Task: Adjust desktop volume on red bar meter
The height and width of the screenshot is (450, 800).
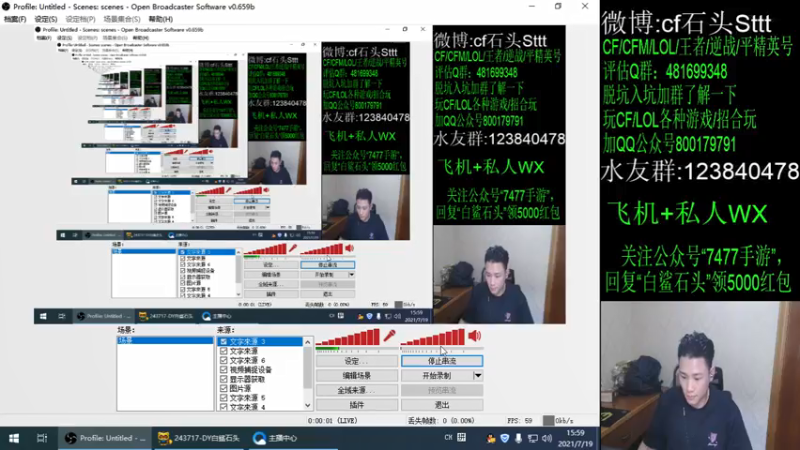Action: click(x=433, y=337)
